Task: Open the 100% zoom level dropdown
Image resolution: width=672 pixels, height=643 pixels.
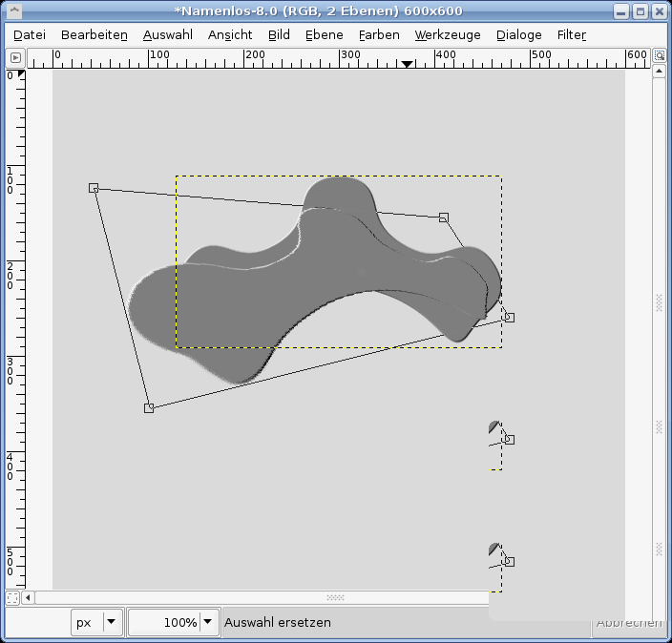Action: click(x=208, y=622)
